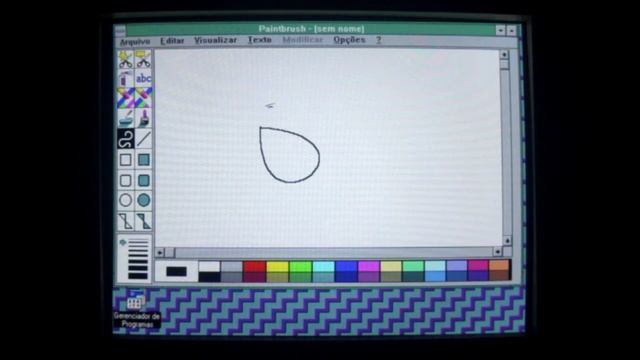Open the Editar menu
Image resolution: width=640 pixels, height=360 pixels.
[172, 41]
